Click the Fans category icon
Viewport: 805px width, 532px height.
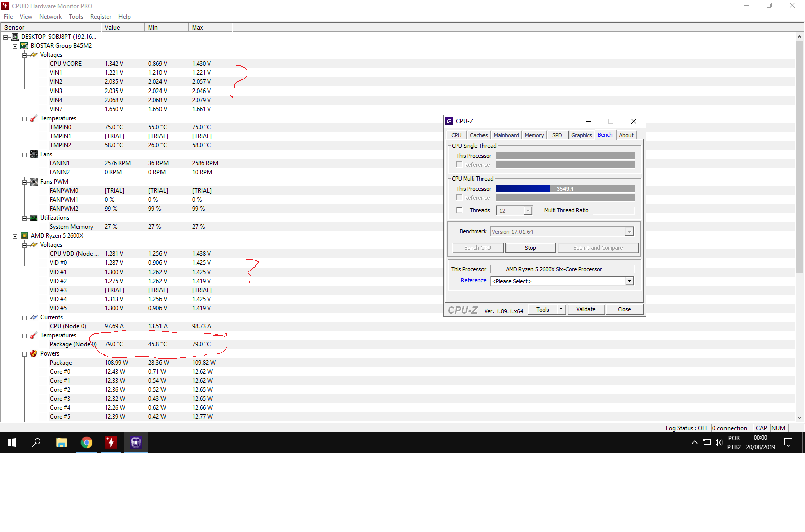pyautogui.click(x=34, y=154)
